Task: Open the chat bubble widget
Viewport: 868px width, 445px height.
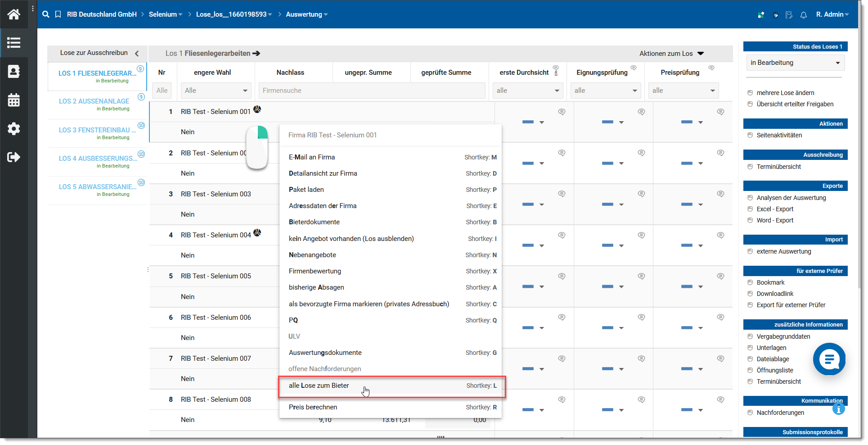Action: 829,359
